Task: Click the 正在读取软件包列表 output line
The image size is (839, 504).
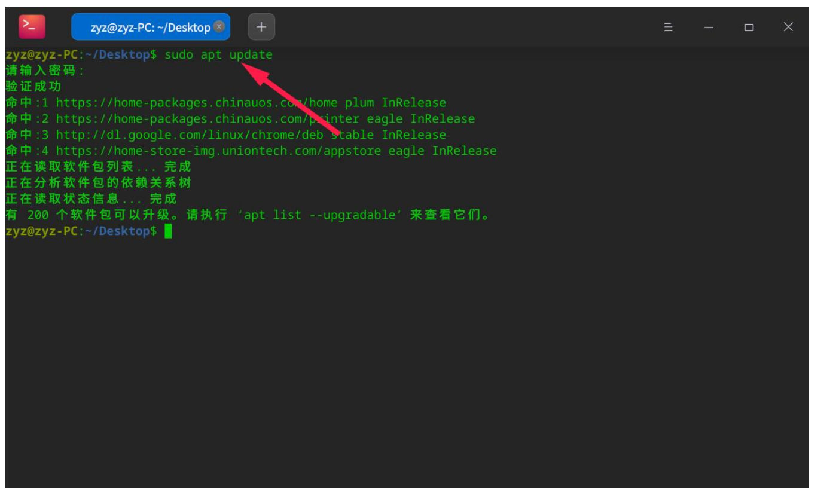Action: tap(98, 167)
